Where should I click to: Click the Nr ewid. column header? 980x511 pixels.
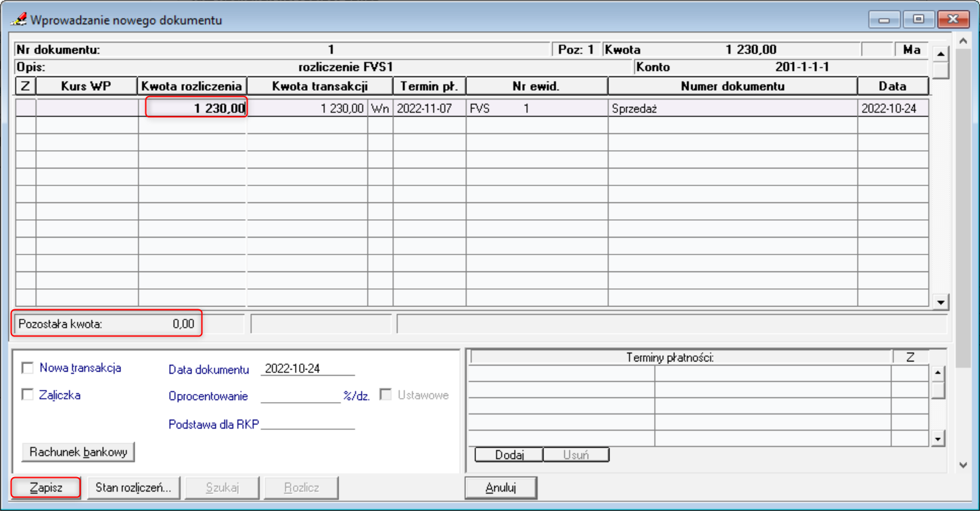537,86
